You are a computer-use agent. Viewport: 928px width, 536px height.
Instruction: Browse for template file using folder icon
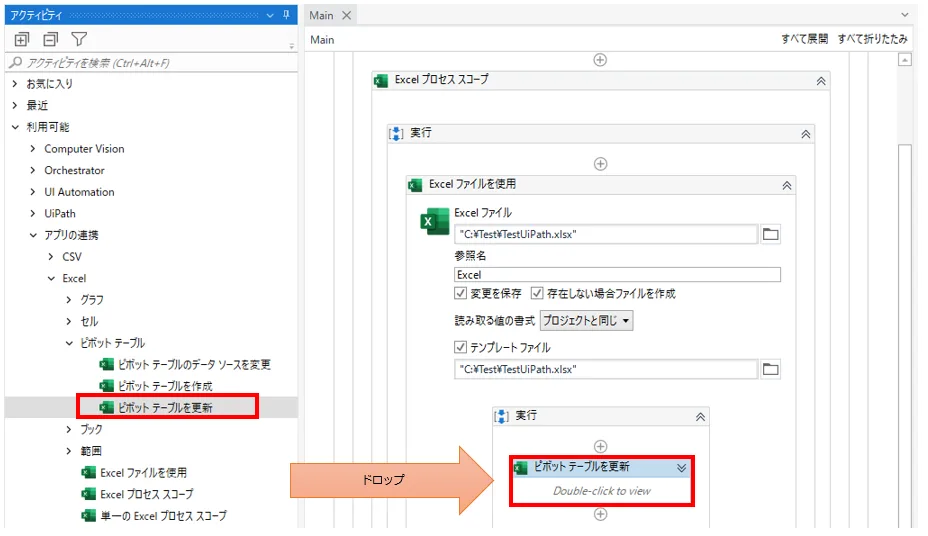(770, 369)
